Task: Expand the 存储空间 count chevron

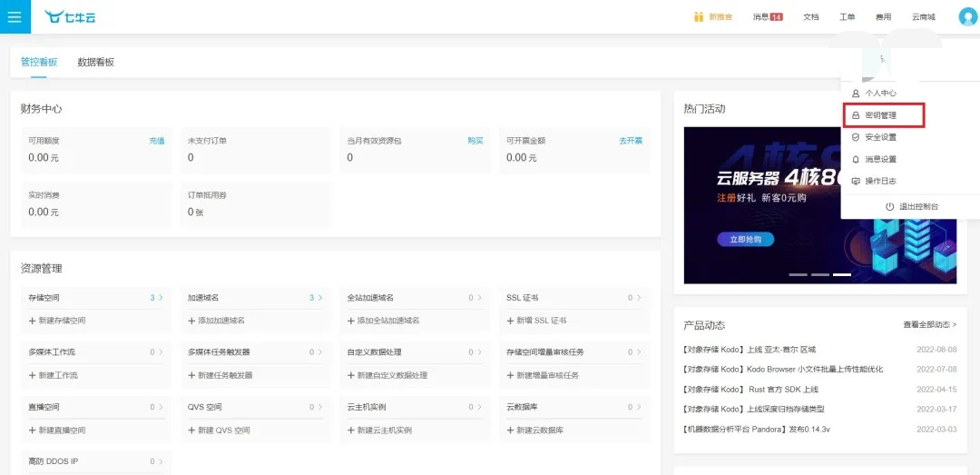Action: tap(161, 298)
